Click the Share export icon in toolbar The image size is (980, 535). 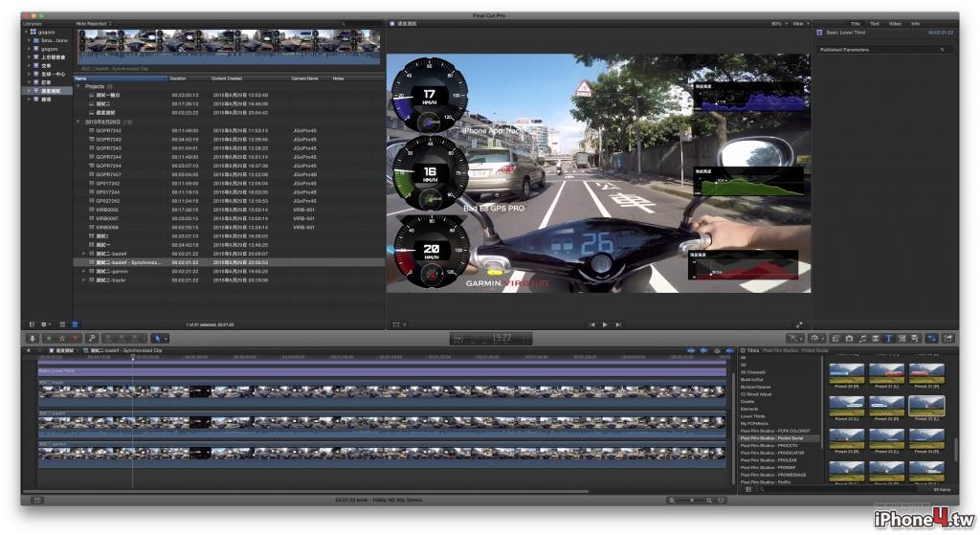click(x=948, y=338)
